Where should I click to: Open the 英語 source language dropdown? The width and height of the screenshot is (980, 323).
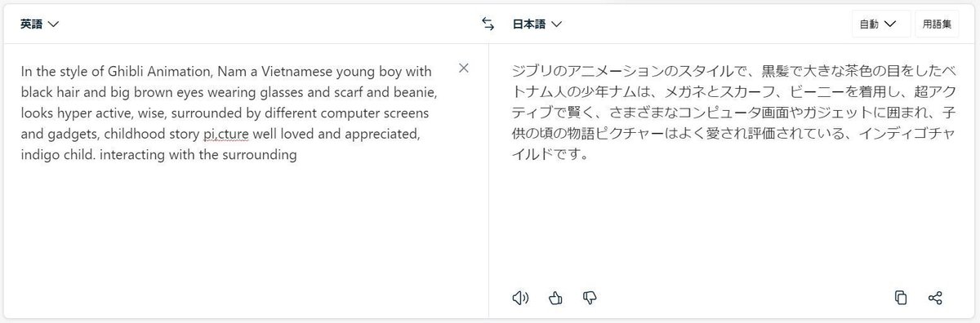pyautogui.click(x=40, y=24)
